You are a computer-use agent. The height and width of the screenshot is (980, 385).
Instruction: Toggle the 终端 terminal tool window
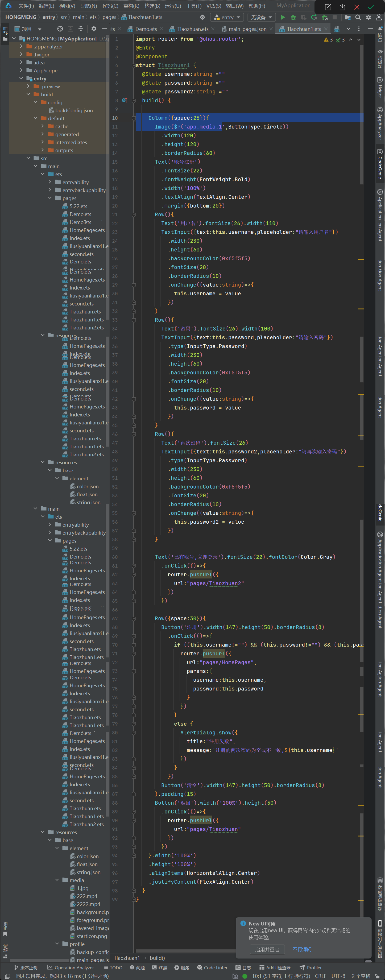pyautogui.click(x=160, y=967)
